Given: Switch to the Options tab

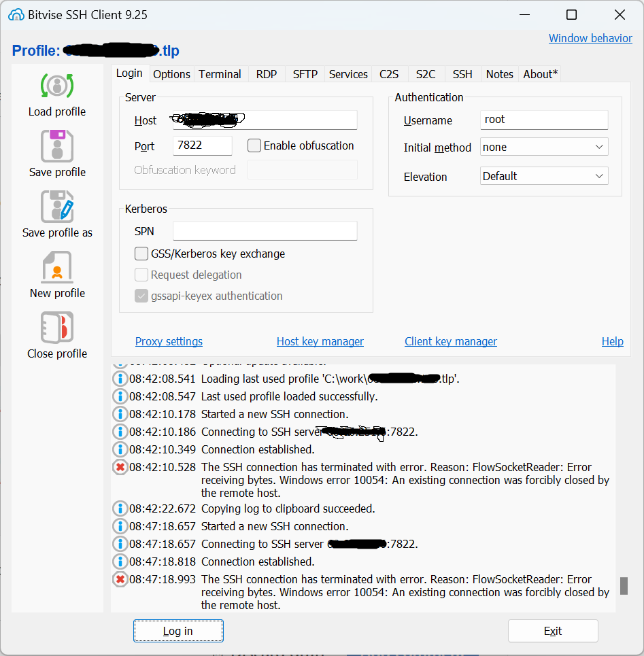Looking at the screenshot, I should tap(171, 74).
